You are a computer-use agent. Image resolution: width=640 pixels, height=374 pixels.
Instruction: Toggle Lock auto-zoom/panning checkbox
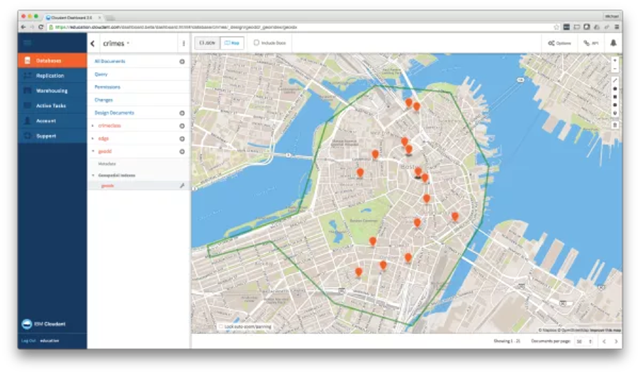[x=221, y=327]
